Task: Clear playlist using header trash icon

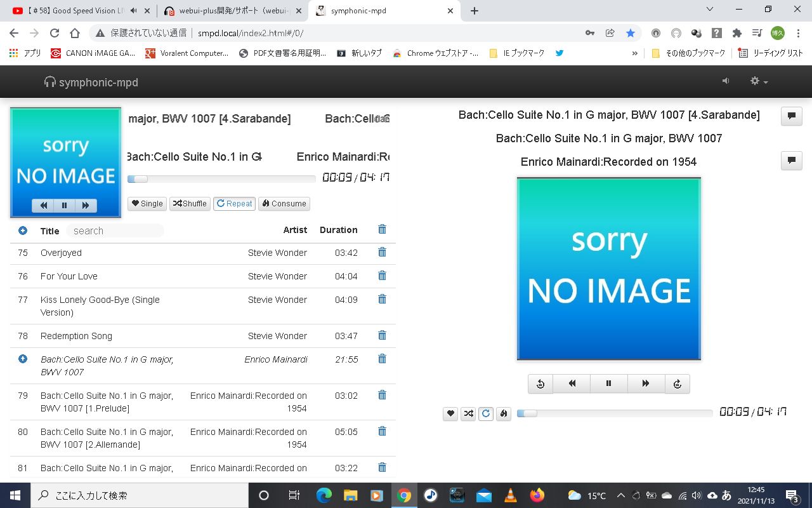Action: pos(382,229)
